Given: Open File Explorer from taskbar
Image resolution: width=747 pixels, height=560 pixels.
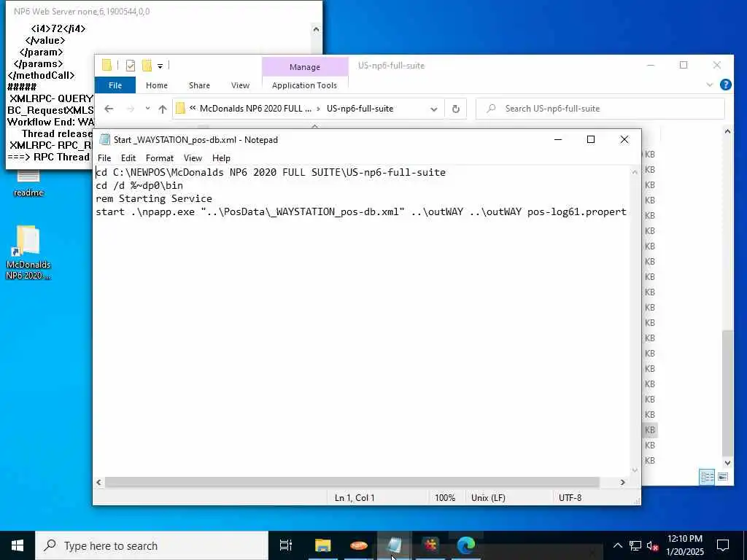Looking at the screenshot, I should coord(322,545).
